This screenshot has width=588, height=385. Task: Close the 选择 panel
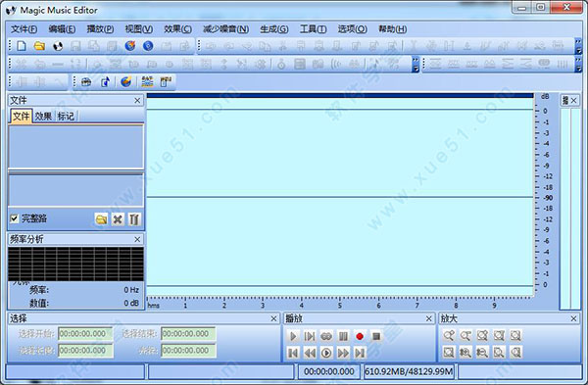(273, 318)
